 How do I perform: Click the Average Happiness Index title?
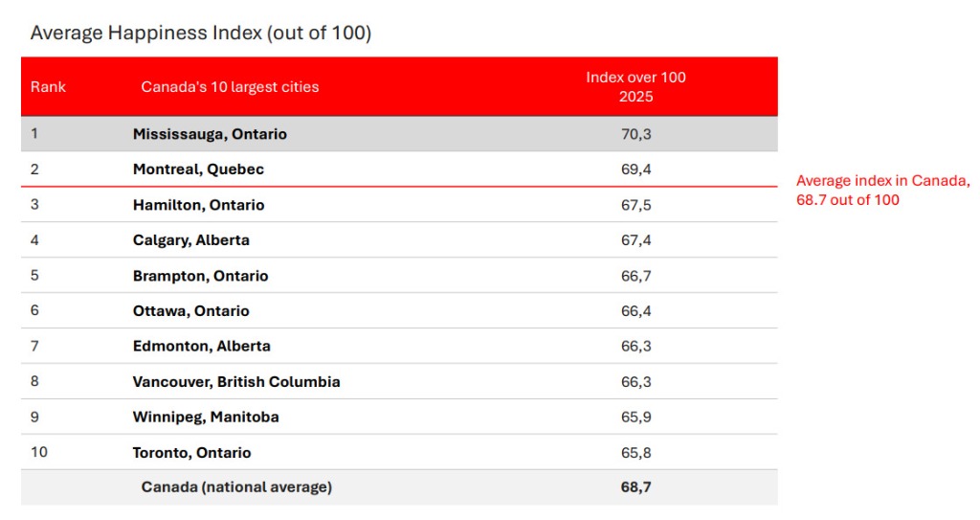(201, 33)
